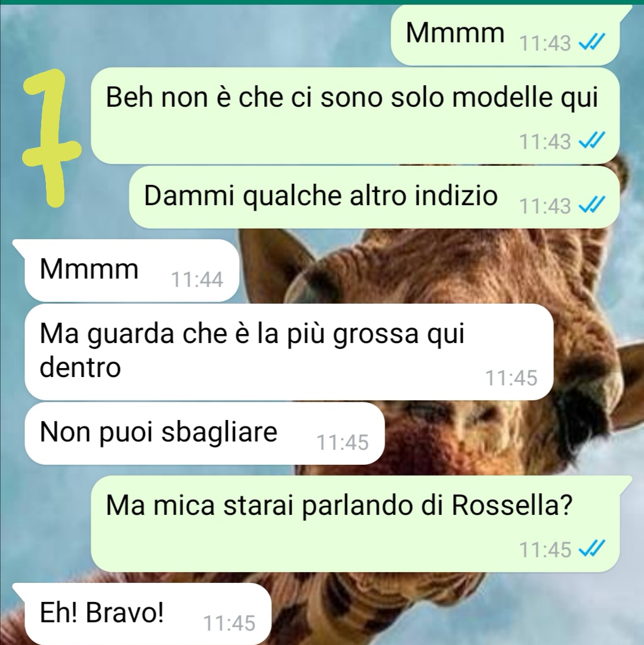Image resolution: width=644 pixels, height=645 pixels.
Task: Select the sent Mmmm message bubble
Action: pos(506,36)
